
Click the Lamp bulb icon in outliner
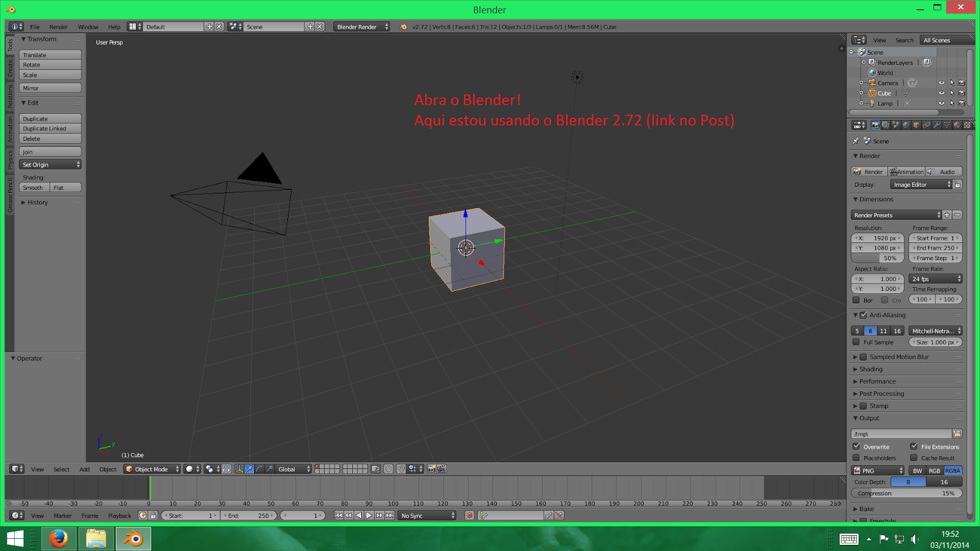tap(872, 103)
